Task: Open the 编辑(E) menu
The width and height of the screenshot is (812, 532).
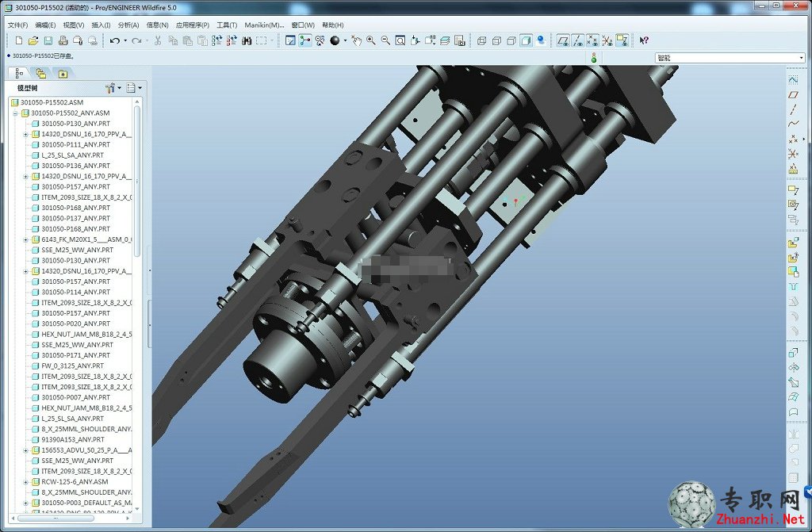Action: click(45, 25)
